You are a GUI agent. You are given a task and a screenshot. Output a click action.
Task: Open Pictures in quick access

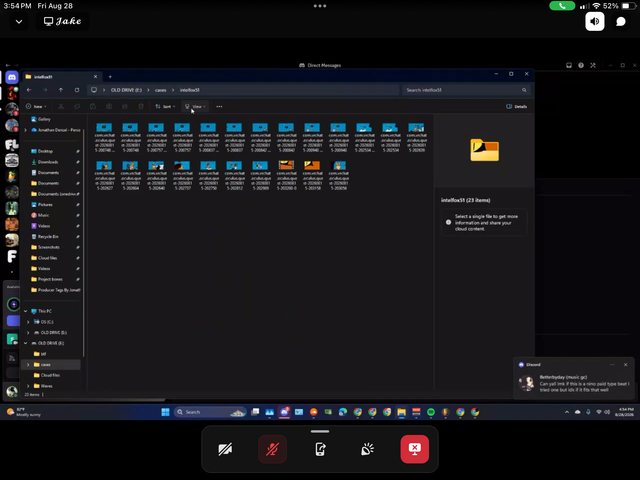(x=45, y=204)
